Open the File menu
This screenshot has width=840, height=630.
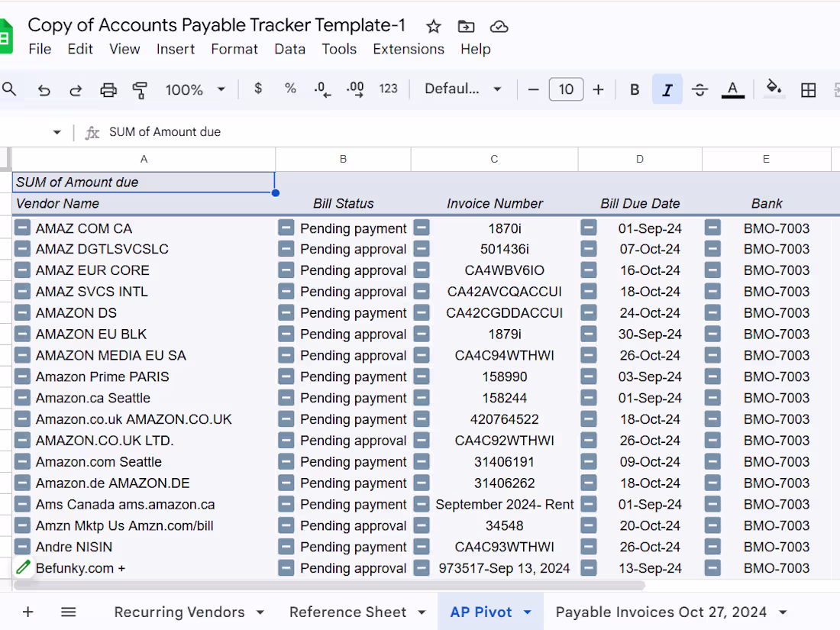40,50
